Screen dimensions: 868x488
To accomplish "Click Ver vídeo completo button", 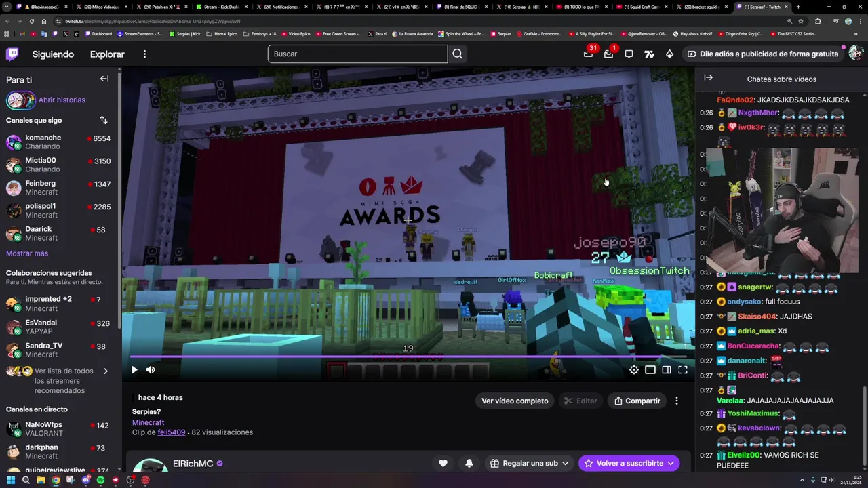I will [x=515, y=401].
